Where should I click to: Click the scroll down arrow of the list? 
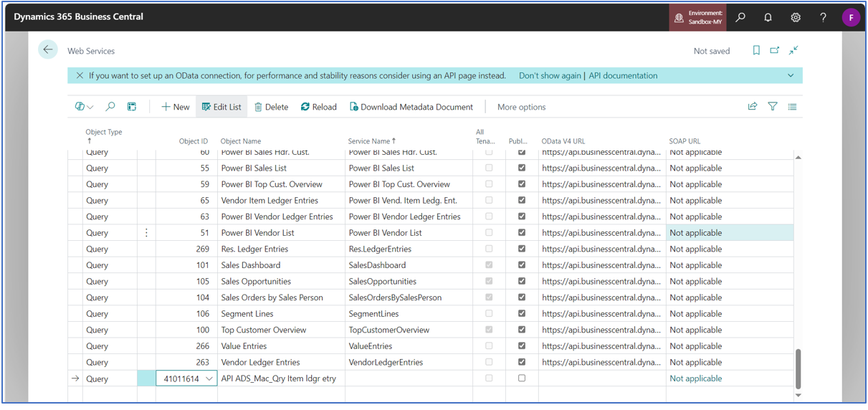[x=798, y=395]
